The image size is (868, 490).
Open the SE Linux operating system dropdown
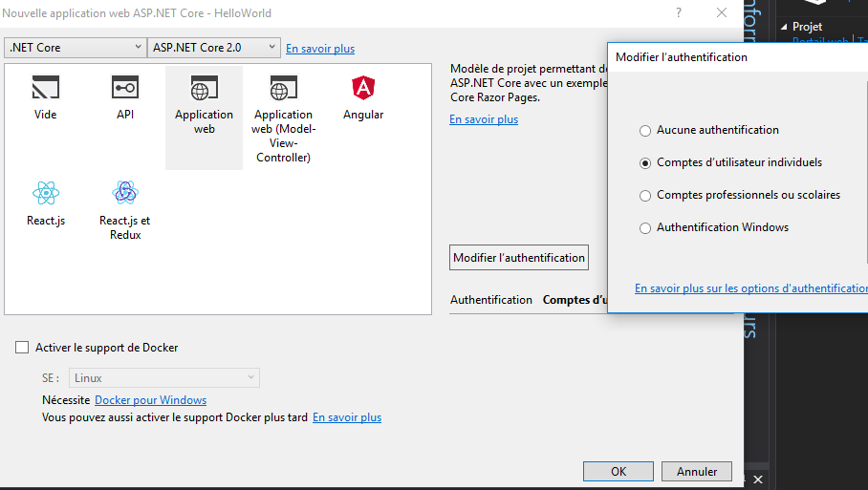163,378
